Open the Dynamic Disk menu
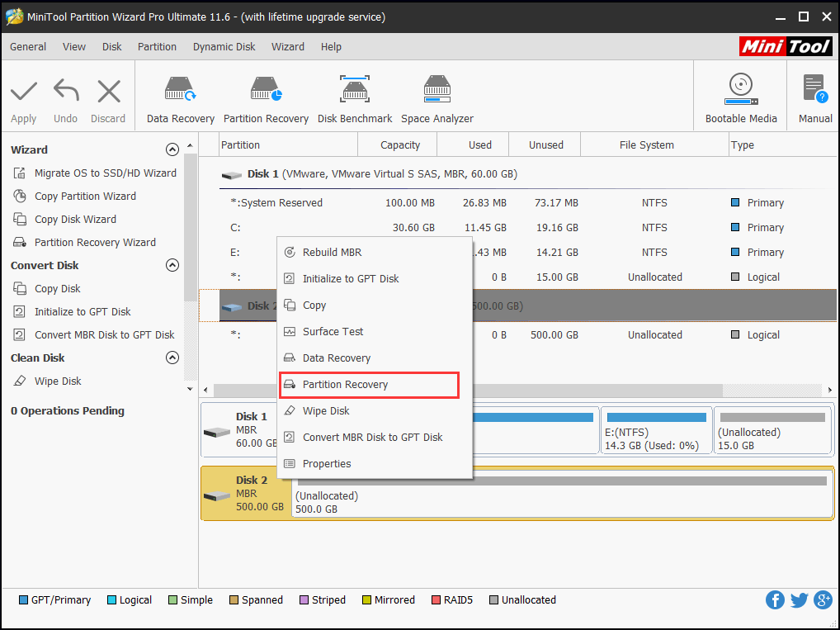 click(x=224, y=46)
